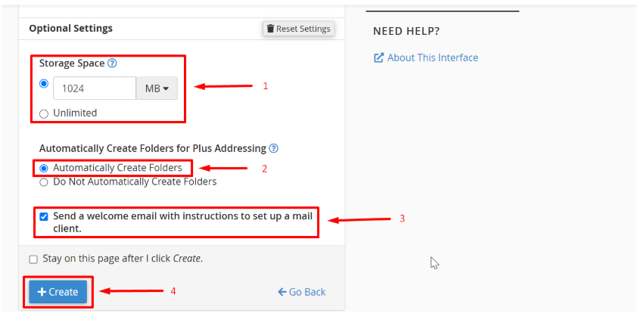The image size is (644, 335).
Task: Click the storage size field showing 1024
Action: 94,88
